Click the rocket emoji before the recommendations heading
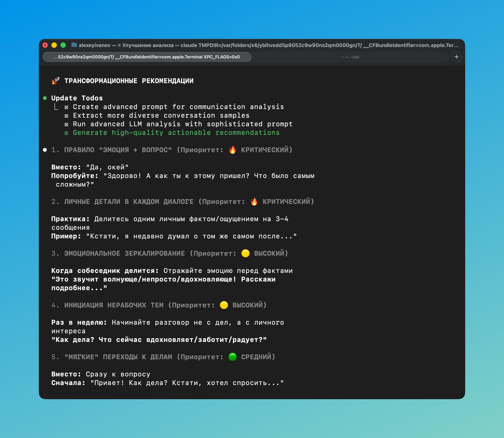 [x=56, y=81]
